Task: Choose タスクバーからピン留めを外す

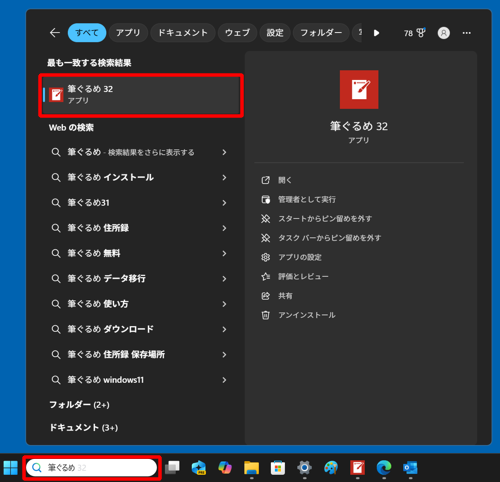Action: [x=330, y=238]
